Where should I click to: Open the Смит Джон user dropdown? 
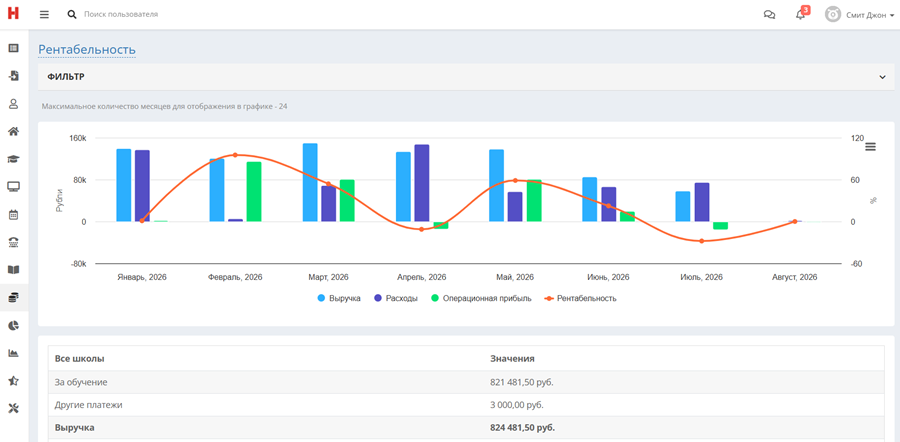859,14
